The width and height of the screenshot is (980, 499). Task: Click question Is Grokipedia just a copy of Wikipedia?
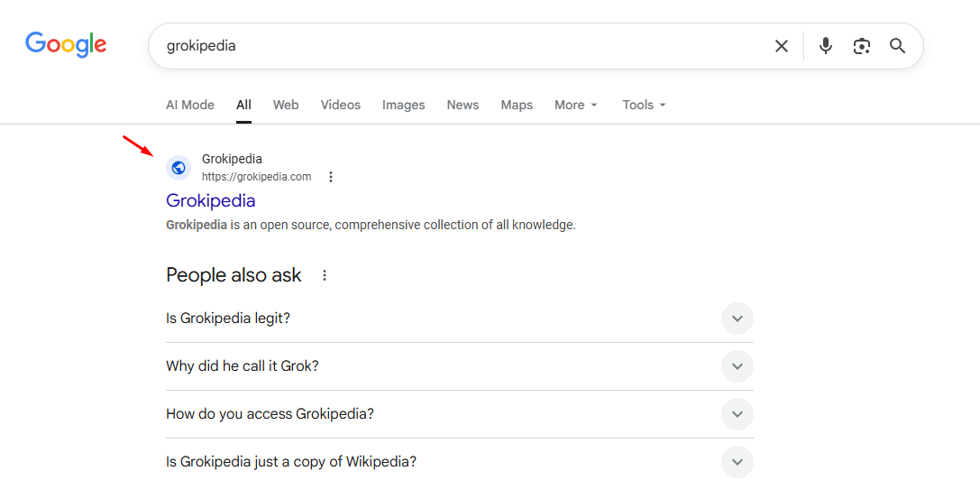(291, 462)
